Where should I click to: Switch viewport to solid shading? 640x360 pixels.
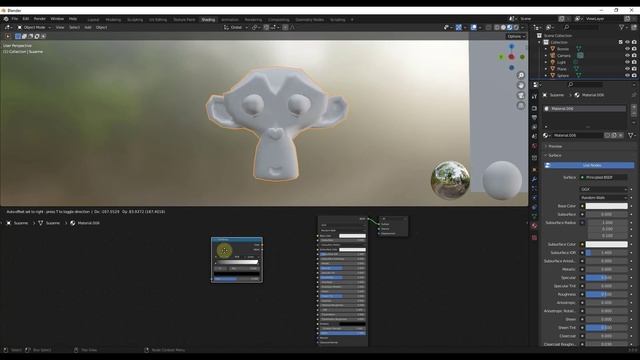tap(503, 27)
